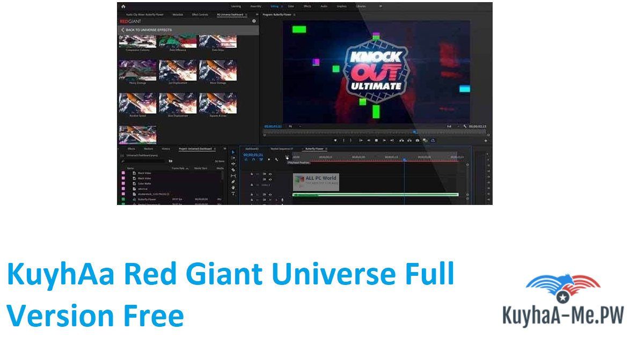The width and height of the screenshot is (644, 337).
Task: Click the Extract button
Action: (409, 141)
